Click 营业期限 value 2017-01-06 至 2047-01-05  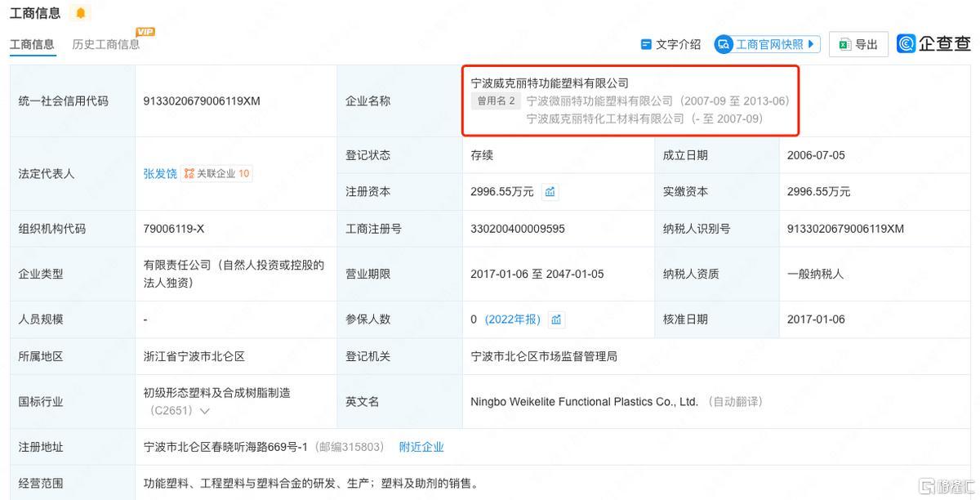537,275
